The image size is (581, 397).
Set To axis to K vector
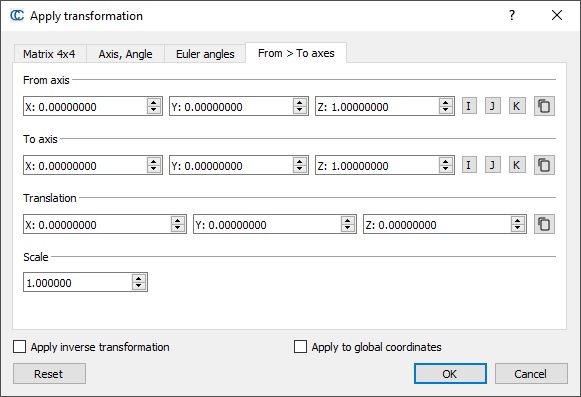[x=517, y=165]
